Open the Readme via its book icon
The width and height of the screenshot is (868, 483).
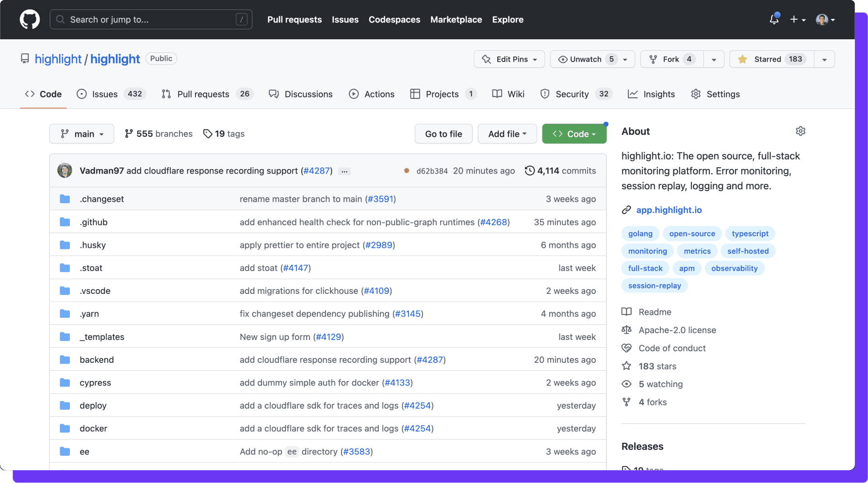coord(626,312)
